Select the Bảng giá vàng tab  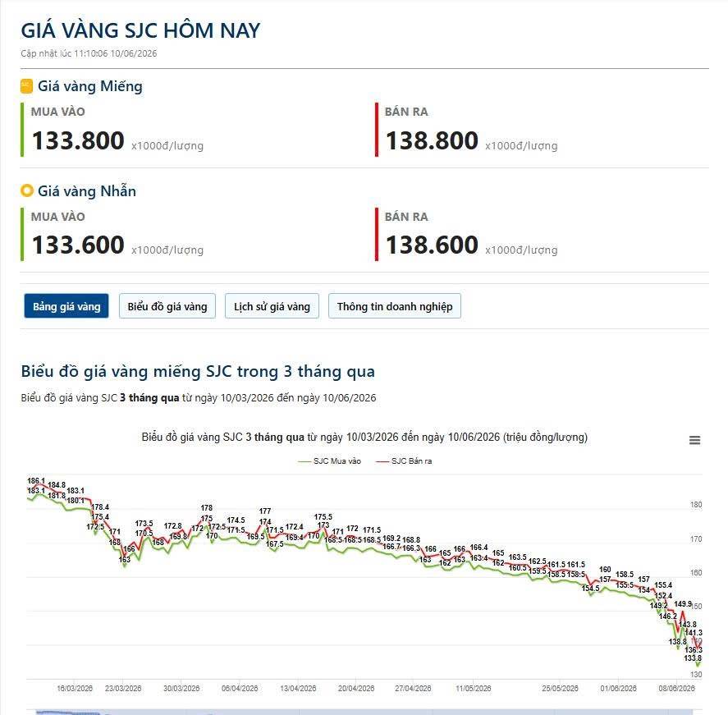pyautogui.click(x=66, y=306)
